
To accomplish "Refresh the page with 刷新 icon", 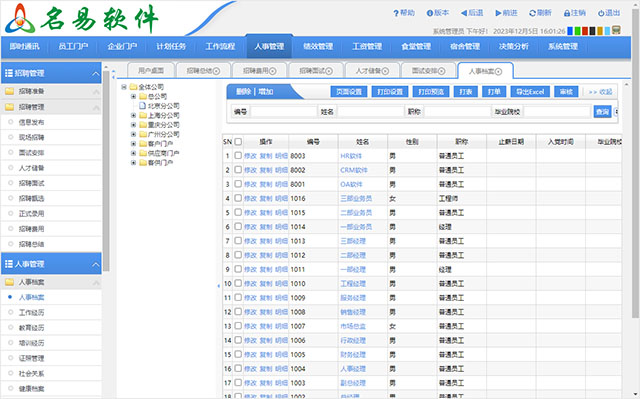I will 532,13.
